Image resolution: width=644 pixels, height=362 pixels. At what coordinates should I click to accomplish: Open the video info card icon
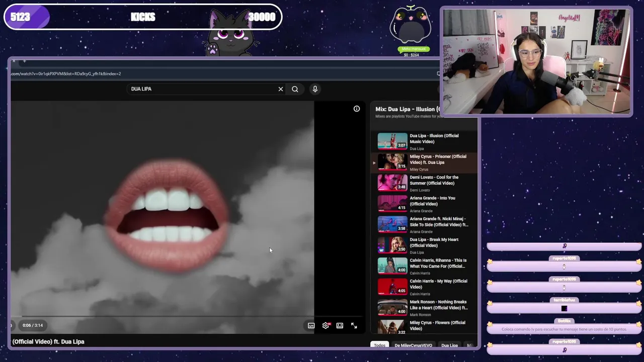tap(357, 109)
